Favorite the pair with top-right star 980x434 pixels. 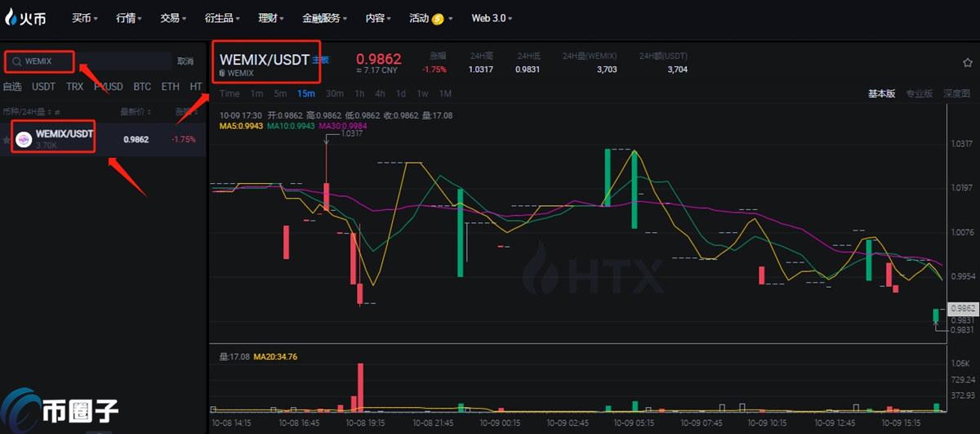coord(967,62)
